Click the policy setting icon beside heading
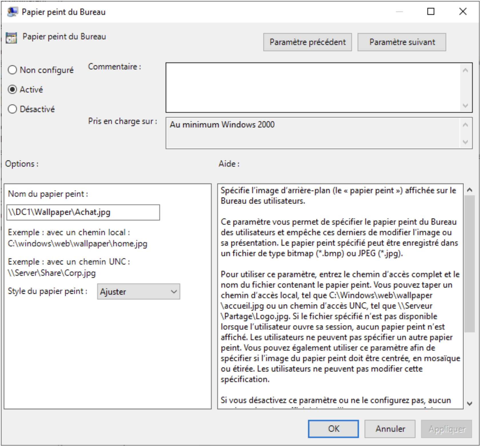 click(x=11, y=38)
